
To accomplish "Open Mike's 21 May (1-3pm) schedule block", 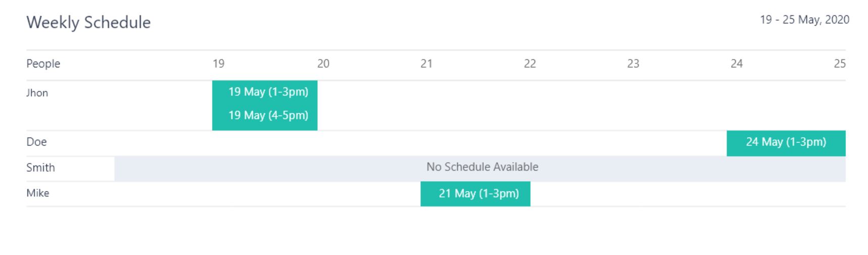I will 478,194.
